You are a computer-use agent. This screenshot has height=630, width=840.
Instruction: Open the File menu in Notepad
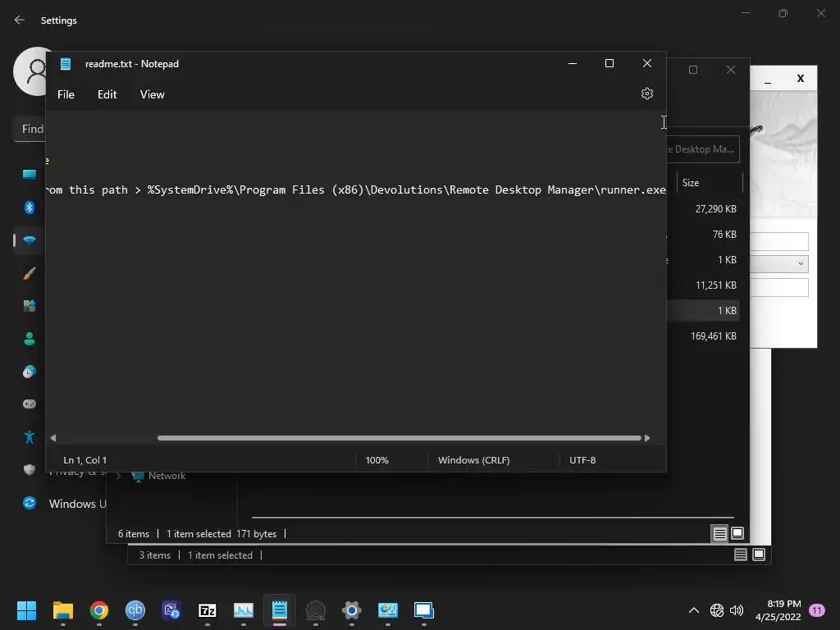66,94
